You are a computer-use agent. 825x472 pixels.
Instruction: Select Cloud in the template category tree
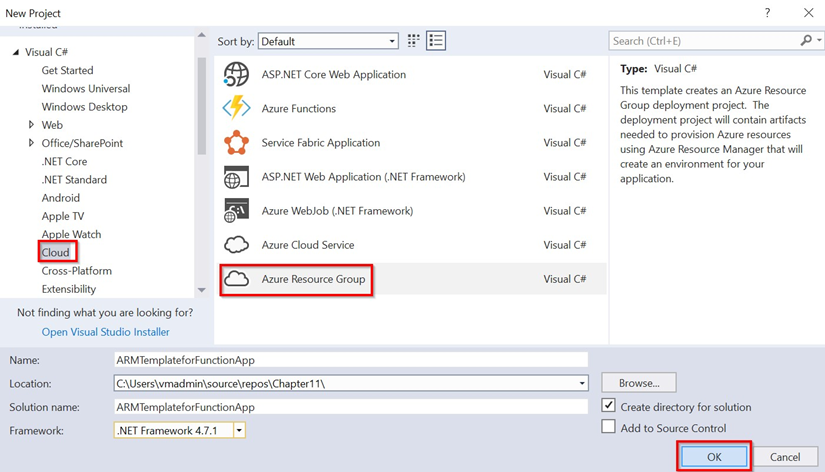click(x=56, y=253)
